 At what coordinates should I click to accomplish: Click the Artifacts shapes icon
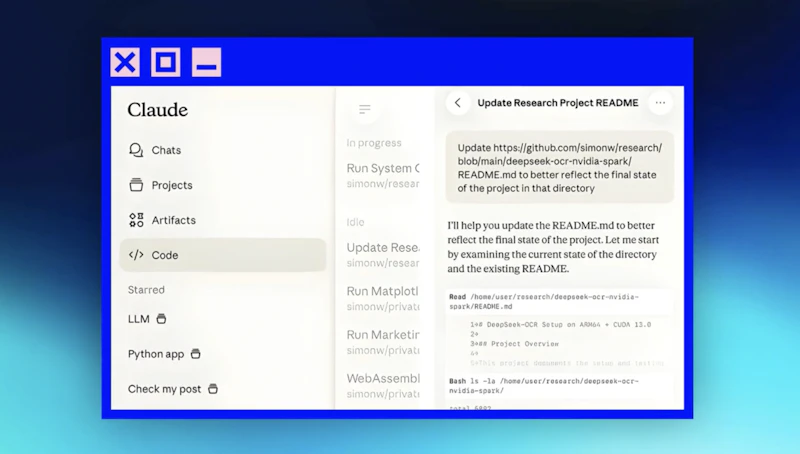coord(136,220)
